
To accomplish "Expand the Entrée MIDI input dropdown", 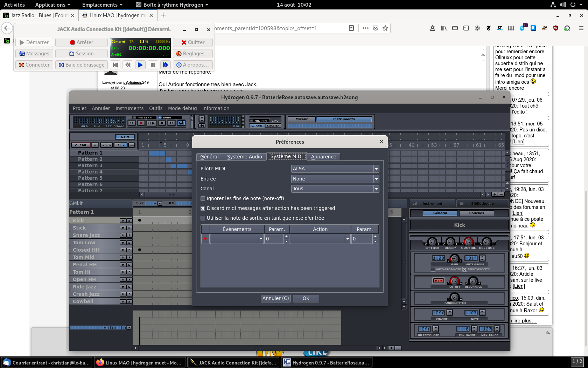I will [x=335, y=179].
